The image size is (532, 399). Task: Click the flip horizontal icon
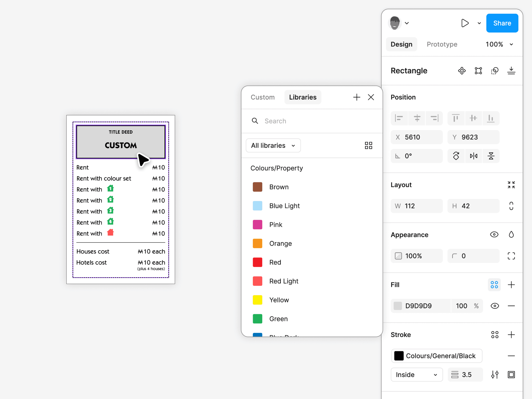(473, 156)
